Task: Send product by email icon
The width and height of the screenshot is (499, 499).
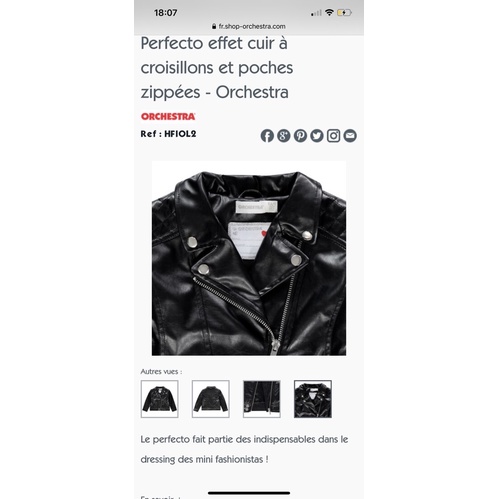Action: 350,136
